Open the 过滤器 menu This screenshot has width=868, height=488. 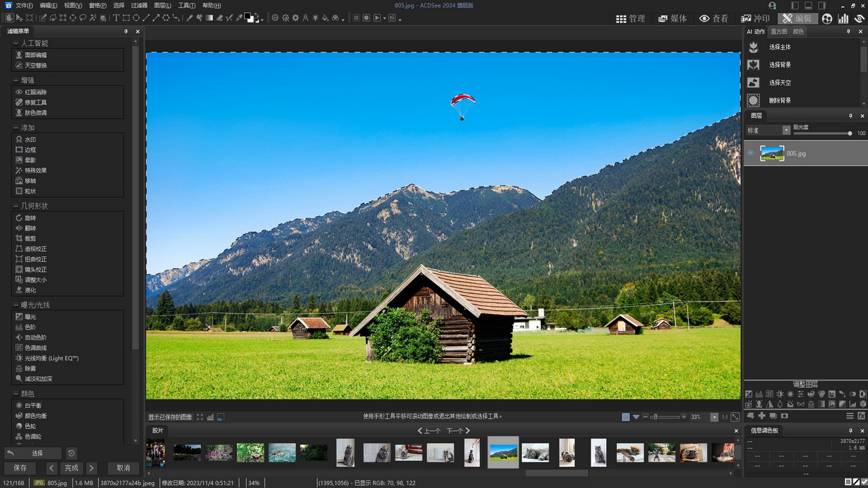tap(139, 5)
